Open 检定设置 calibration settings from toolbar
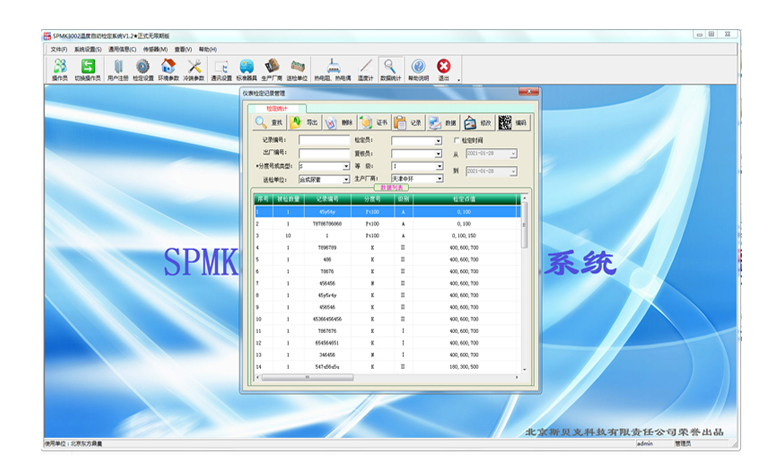Screen dimensions: 781x475 point(143,69)
